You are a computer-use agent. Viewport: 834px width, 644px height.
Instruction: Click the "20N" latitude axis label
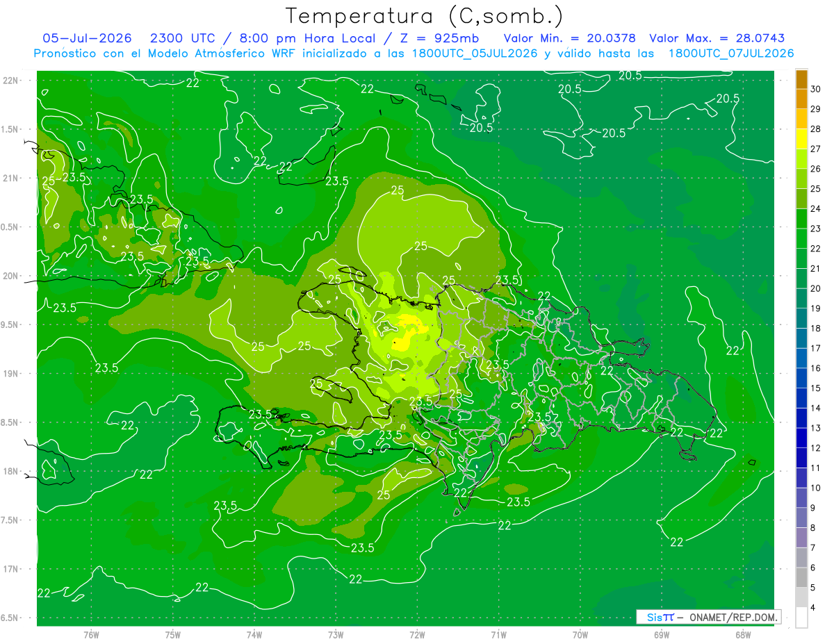[10, 276]
